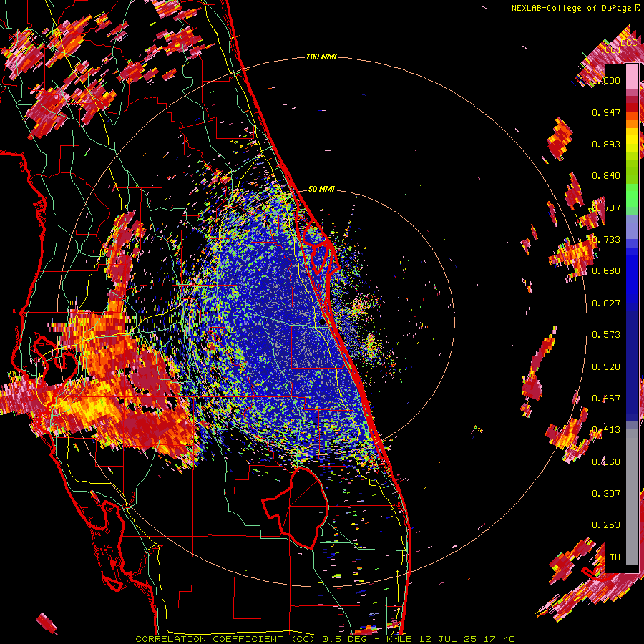Click the 0.307 value on color scale

[606, 494]
